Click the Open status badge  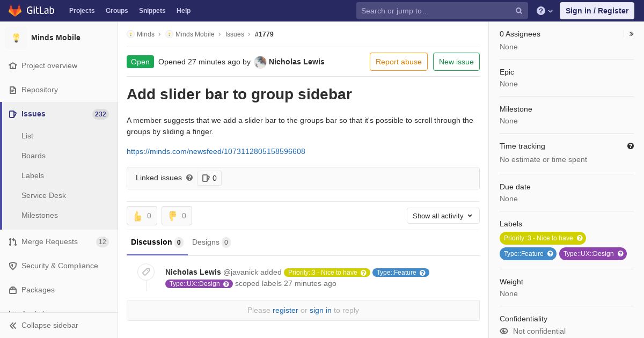coord(140,62)
